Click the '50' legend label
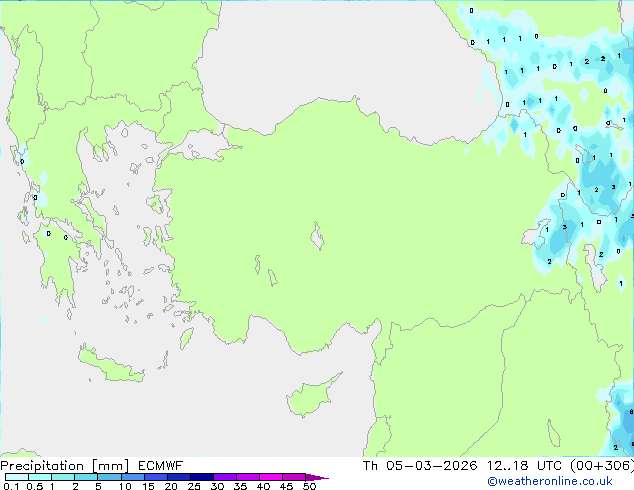This screenshot has width=634, height=490. [309, 486]
